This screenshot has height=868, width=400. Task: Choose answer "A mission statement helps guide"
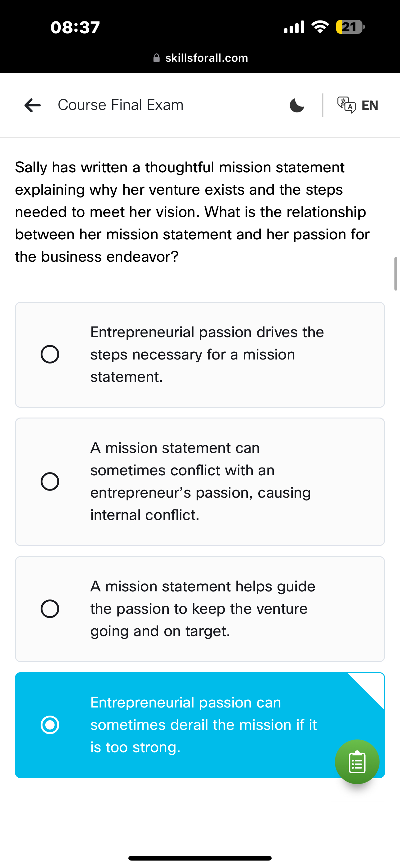203,608
